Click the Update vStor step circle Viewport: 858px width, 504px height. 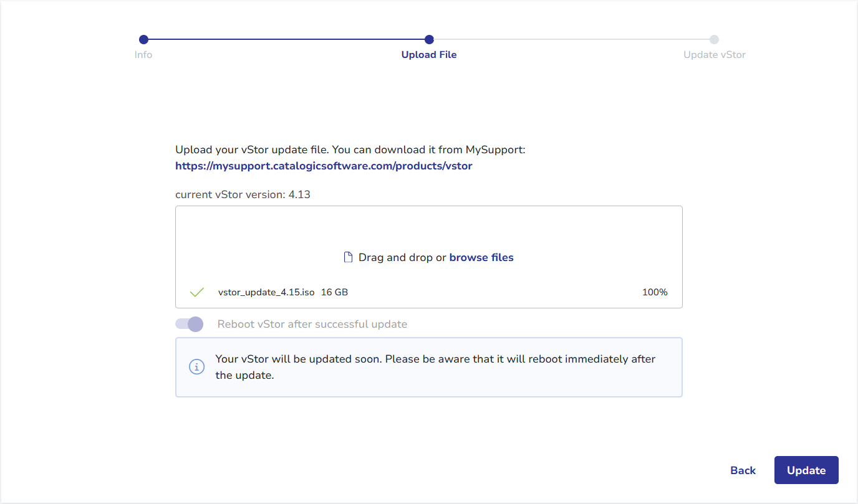pyautogui.click(x=714, y=39)
